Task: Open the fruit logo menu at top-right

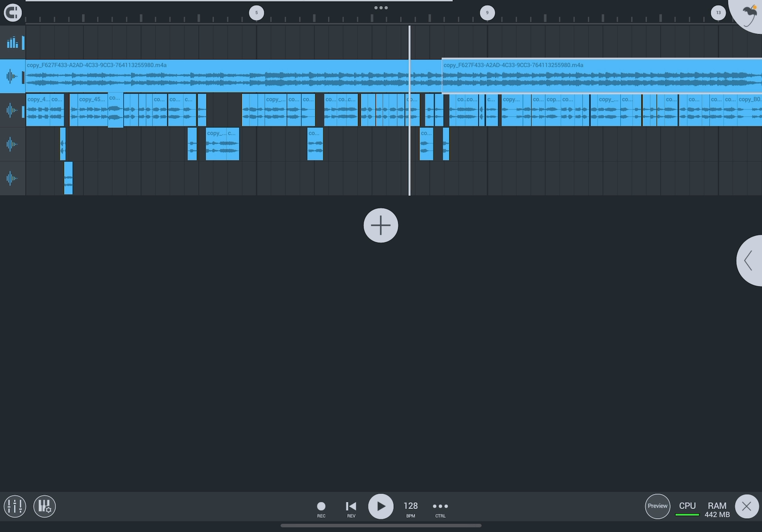Action: tap(748, 14)
